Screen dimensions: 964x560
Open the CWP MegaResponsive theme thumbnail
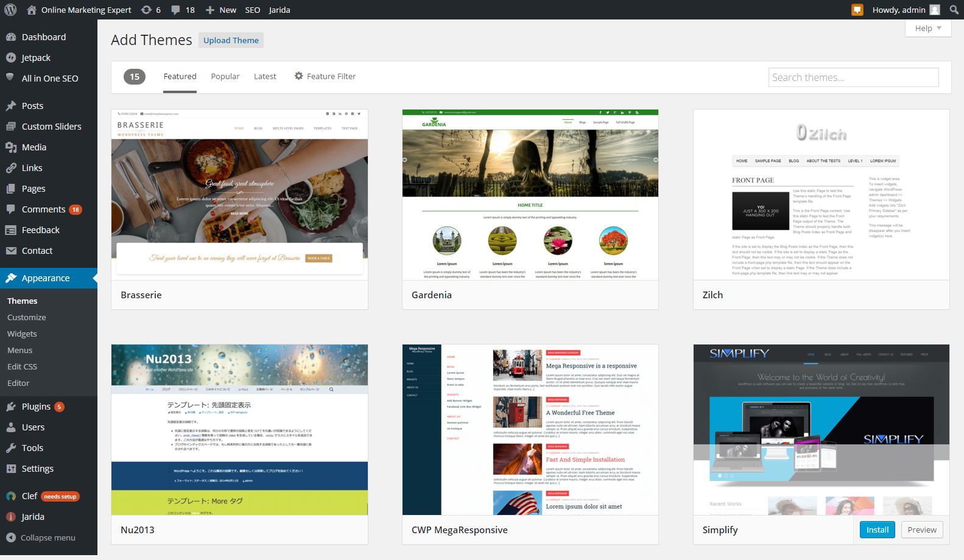[530, 430]
